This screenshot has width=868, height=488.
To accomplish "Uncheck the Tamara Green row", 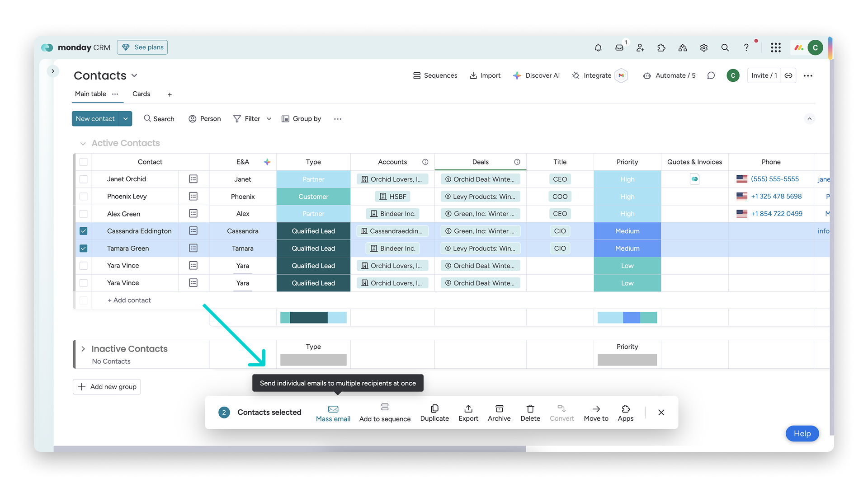I will [84, 248].
